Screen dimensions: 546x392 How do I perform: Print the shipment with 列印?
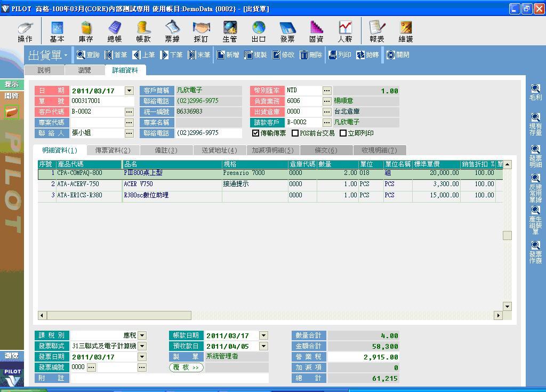[x=340, y=55]
